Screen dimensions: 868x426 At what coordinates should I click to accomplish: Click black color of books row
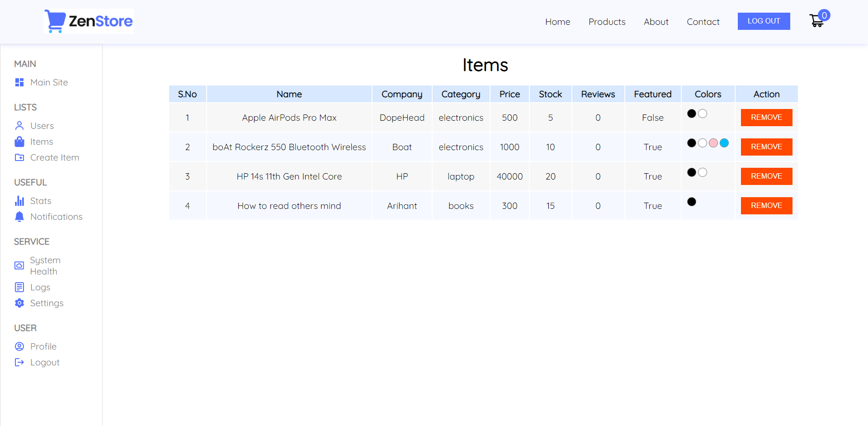(692, 202)
